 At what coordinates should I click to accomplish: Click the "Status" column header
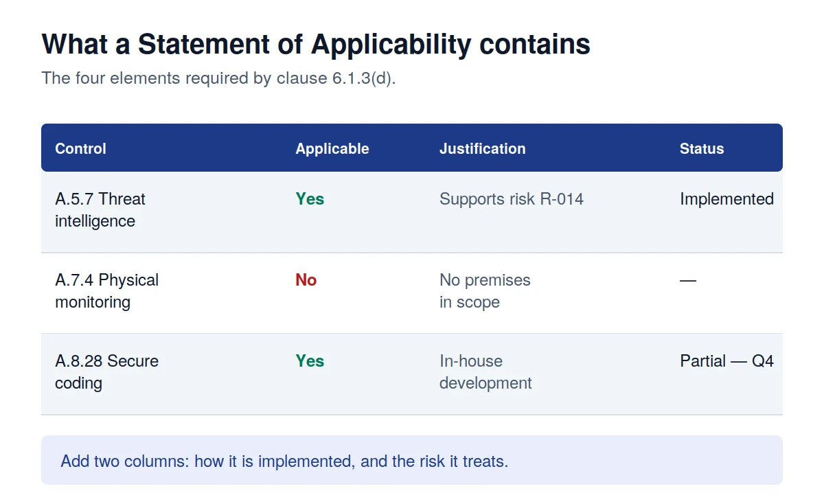(702, 149)
